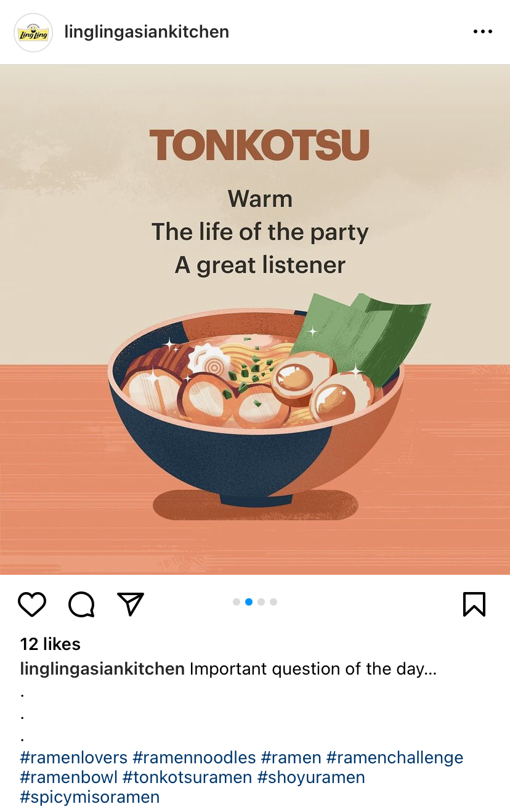The height and width of the screenshot is (812, 510).
Task: Jump to the fourth carousel dot
Action: click(x=273, y=602)
